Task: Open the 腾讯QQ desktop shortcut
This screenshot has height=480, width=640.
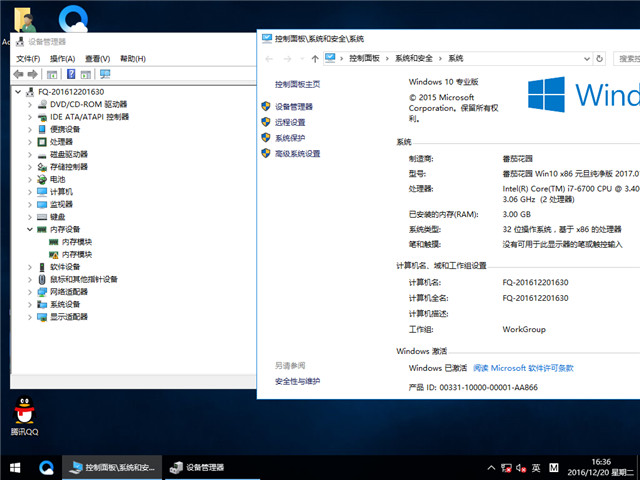Action: tap(24, 416)
